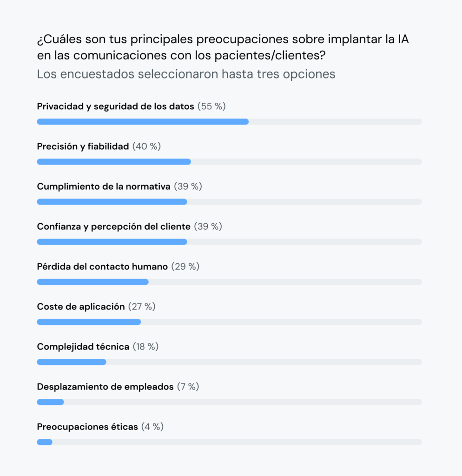Click the Preocupaciones éticas 4 % bar
The height and width of the screenshot is (476, 462).
(x=45, y=442)
